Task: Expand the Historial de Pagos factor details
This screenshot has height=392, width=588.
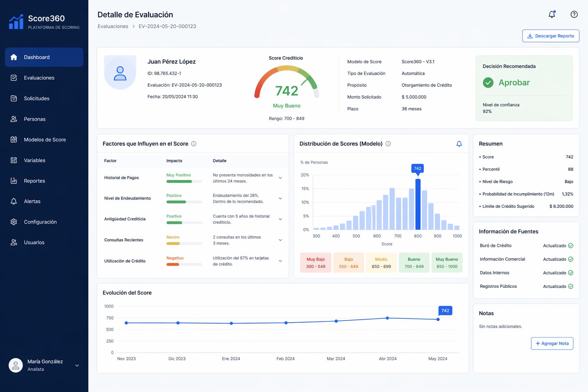Action: [280, 178]
